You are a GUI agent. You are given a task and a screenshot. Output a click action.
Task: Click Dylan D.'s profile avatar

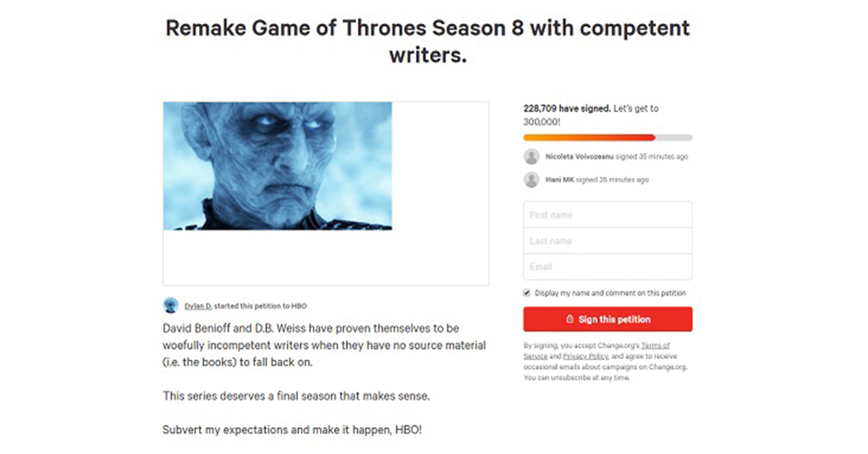[171, 306]
